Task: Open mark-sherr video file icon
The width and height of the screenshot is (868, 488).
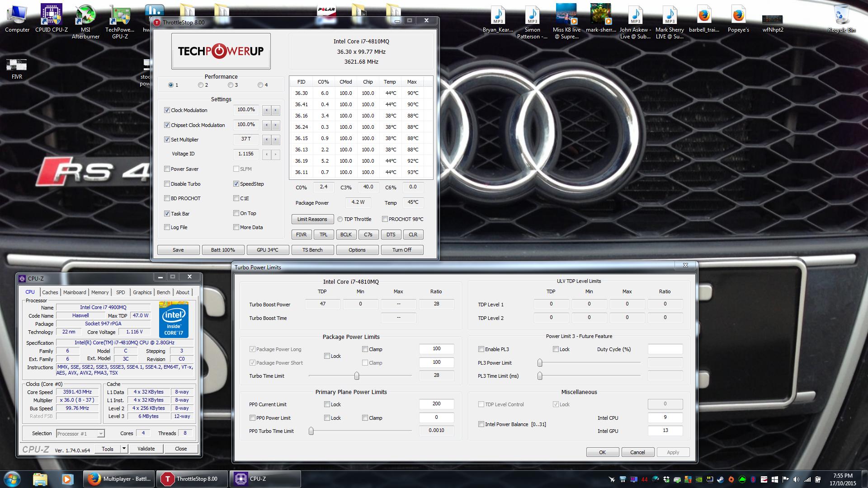Action: (601, 19)
